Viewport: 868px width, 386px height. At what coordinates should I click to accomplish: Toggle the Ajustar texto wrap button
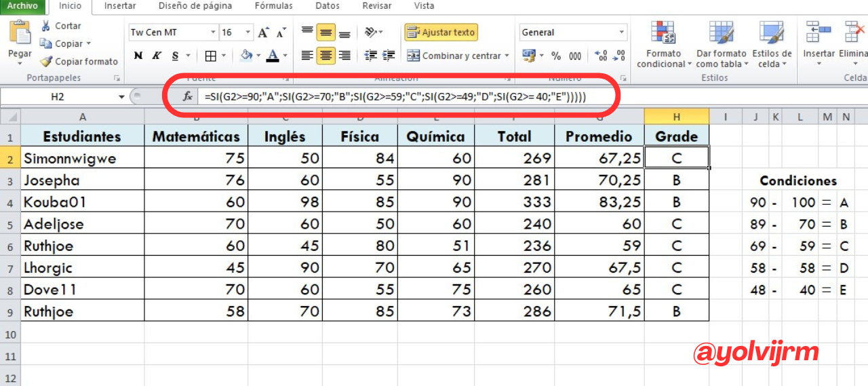point(441,32)
